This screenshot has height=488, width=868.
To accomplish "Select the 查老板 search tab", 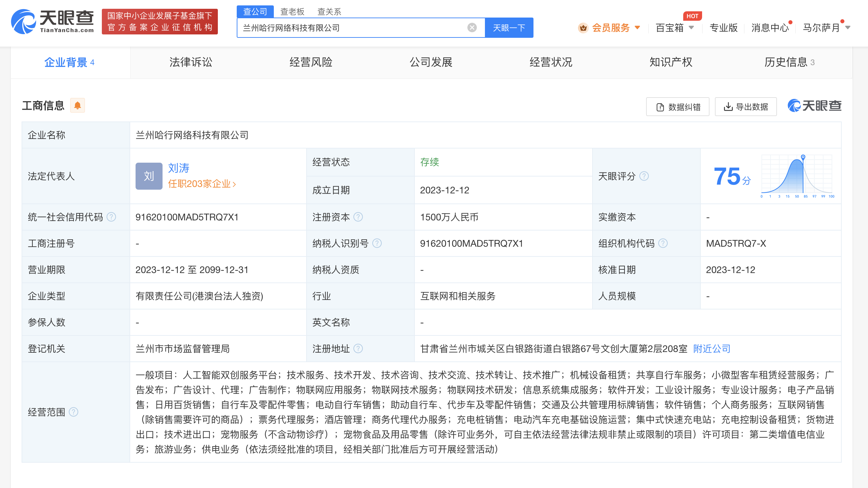I will click(x=292, y=11).
